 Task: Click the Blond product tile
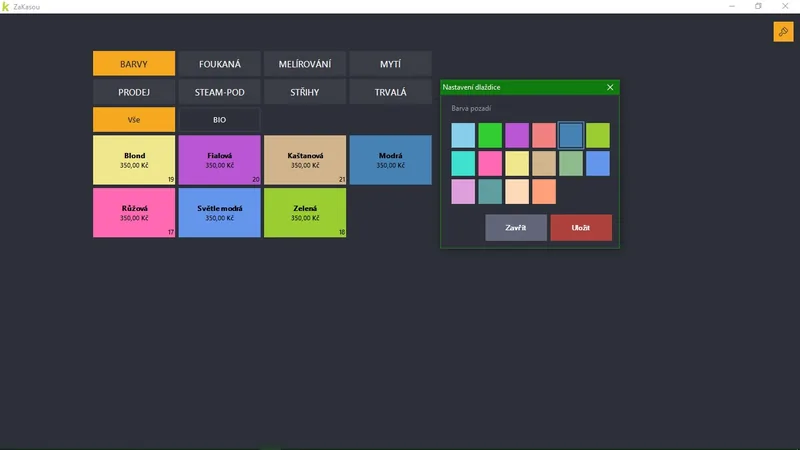(134, 160)
